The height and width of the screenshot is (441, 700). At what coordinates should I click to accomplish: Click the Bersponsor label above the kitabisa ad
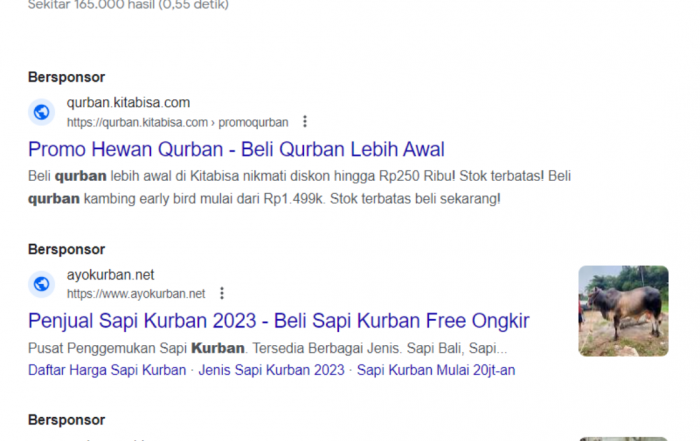coord(67,77)
